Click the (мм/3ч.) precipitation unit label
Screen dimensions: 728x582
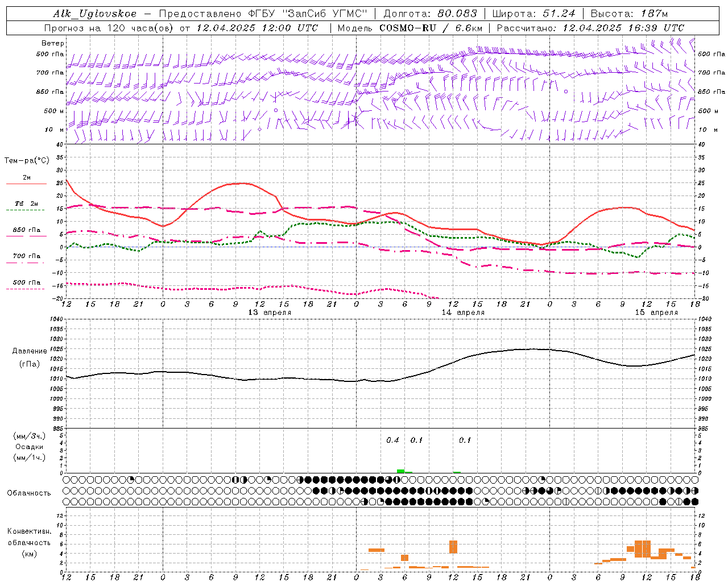(30, 436)
